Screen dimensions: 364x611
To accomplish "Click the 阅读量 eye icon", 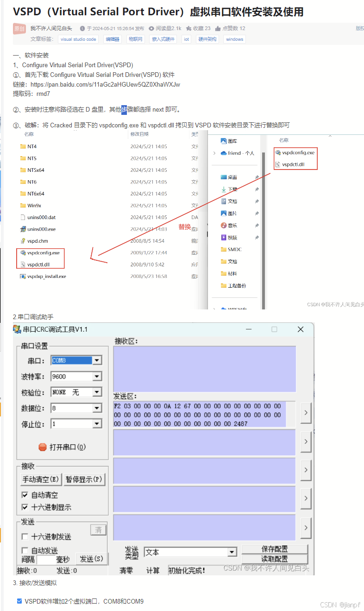I will 151,28.
